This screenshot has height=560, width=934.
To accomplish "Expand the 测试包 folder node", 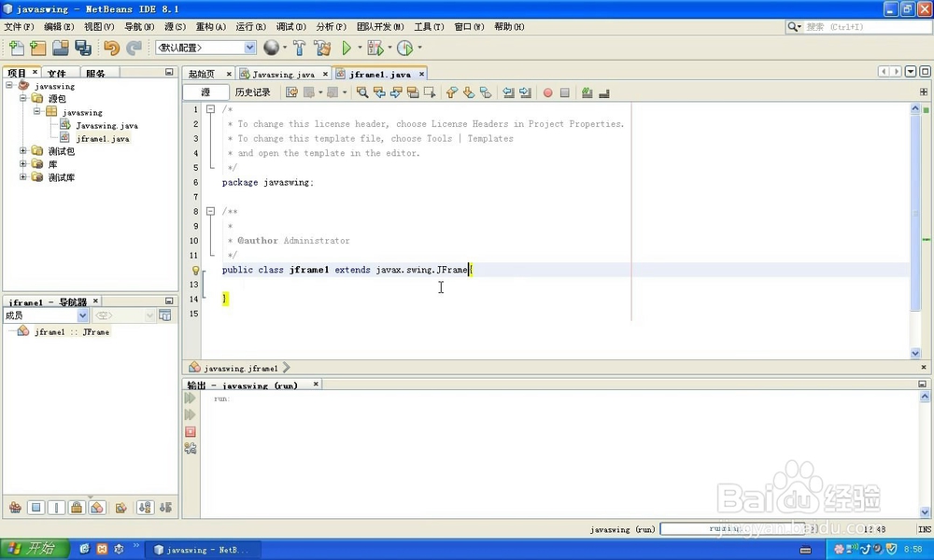I will pos(23,150).
